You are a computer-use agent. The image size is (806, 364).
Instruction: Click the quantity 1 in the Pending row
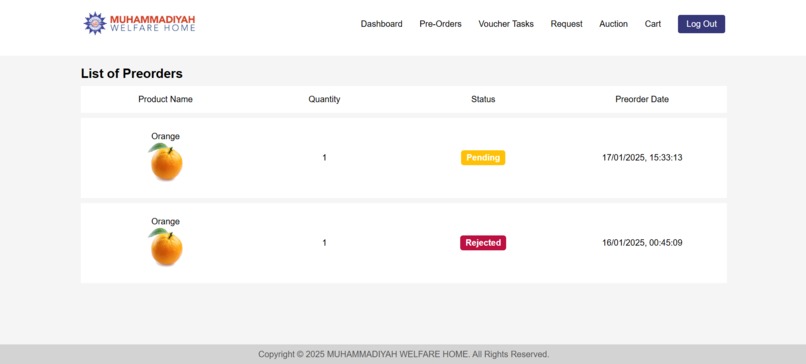(x=324, y=158)
